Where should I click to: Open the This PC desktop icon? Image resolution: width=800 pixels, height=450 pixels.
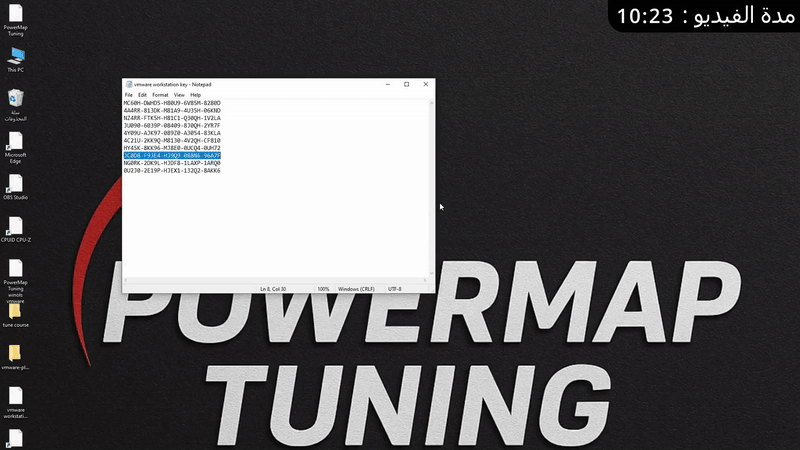[15, 57]
